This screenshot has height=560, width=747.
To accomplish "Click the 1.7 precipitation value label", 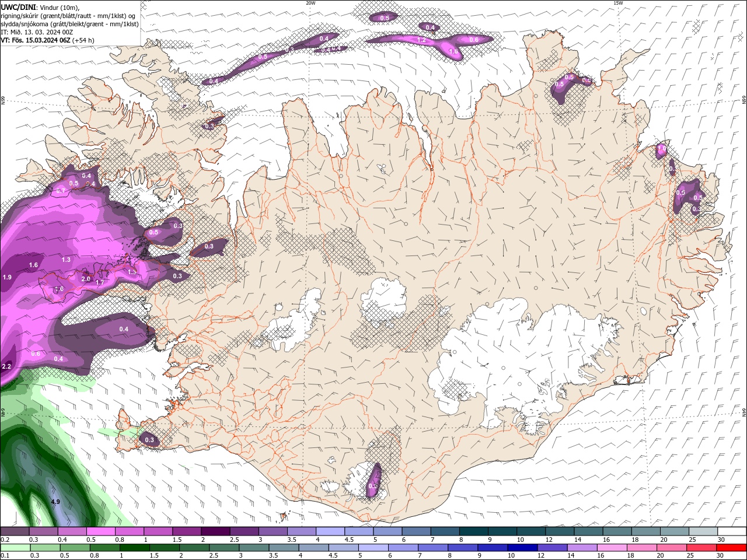I will coord(99,282).
